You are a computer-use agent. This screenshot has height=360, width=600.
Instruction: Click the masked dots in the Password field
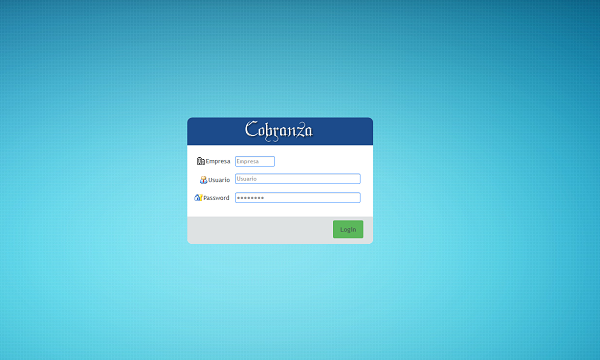click(251, 198)
